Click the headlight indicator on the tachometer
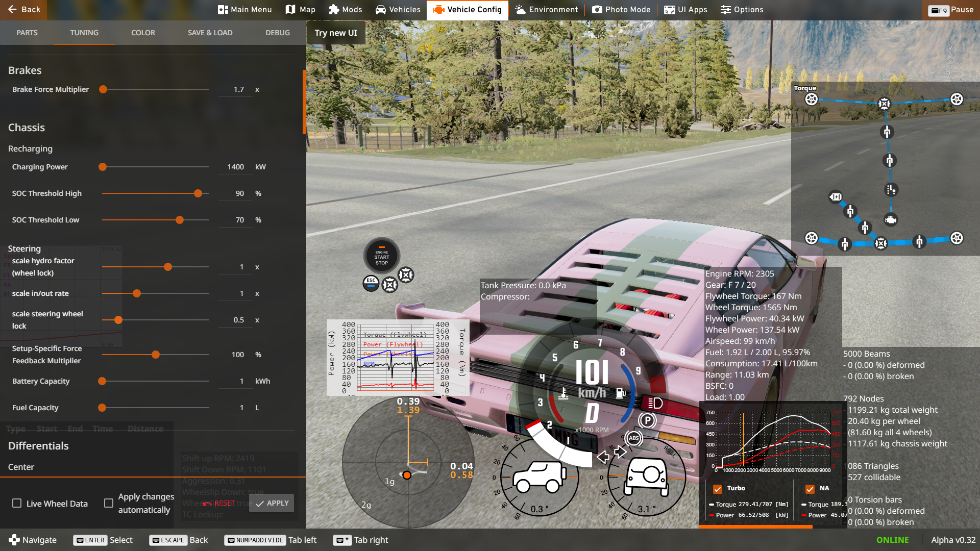 pyautogui.click(x=655, y=404)
